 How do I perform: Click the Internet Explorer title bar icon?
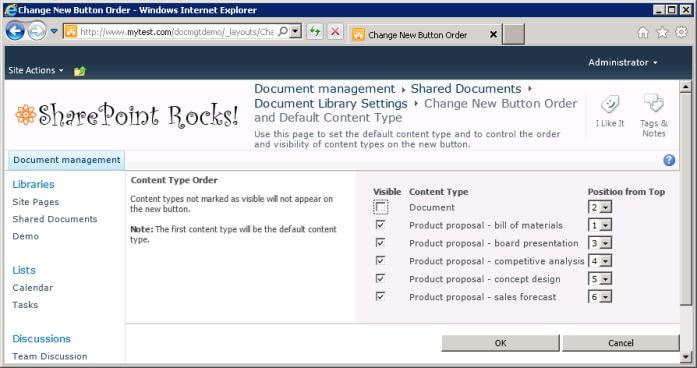click(10, 10)
